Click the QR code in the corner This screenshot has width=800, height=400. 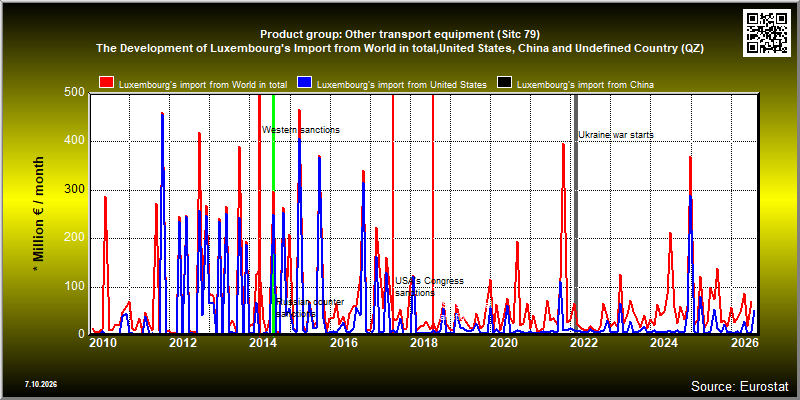[x=767, y=32]
